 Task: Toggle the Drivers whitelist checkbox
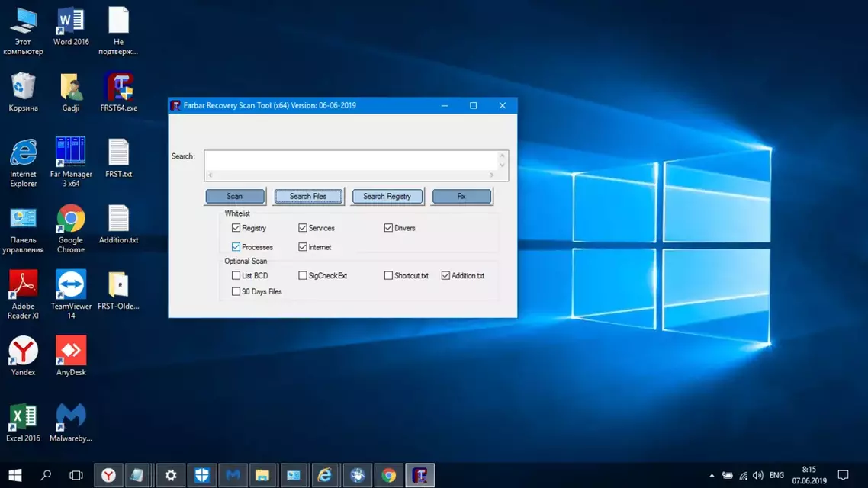point(388,228)
